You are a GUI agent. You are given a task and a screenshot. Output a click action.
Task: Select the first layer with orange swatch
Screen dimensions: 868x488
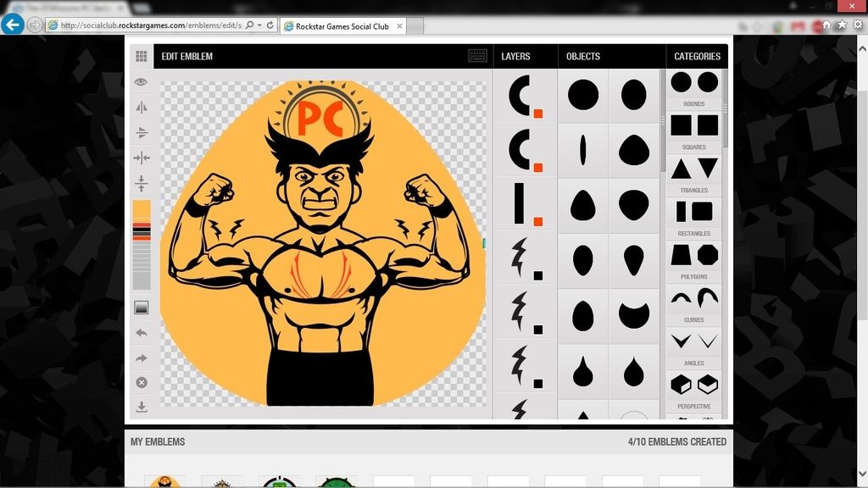(525, 97)
